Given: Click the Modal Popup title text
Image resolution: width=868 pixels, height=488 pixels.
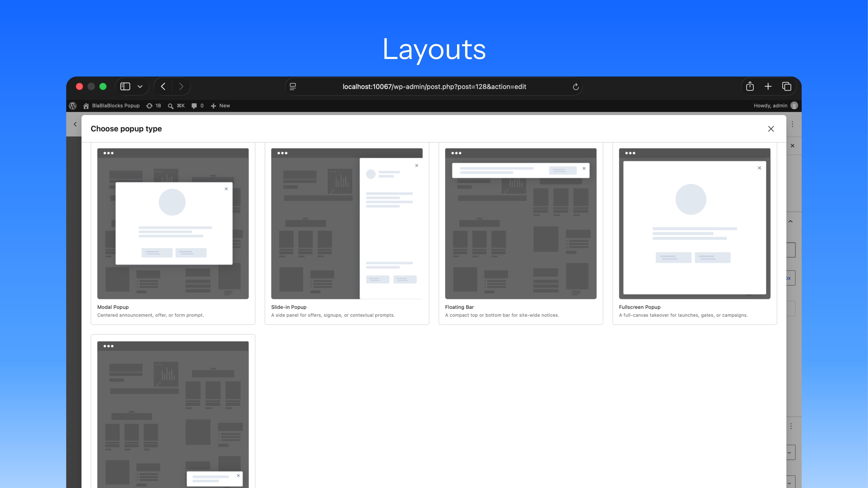Looking at the screenshot, I should pos(113,307).
